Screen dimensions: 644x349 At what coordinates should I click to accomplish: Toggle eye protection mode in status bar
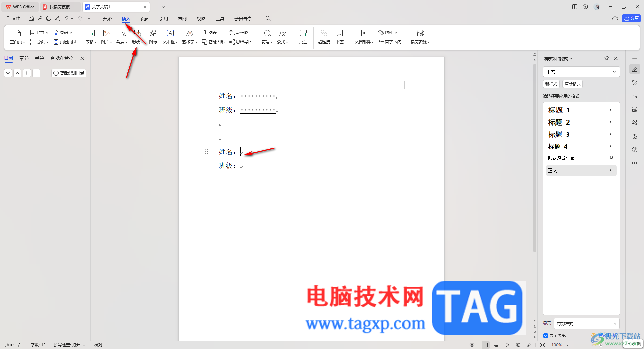(472, 345)
